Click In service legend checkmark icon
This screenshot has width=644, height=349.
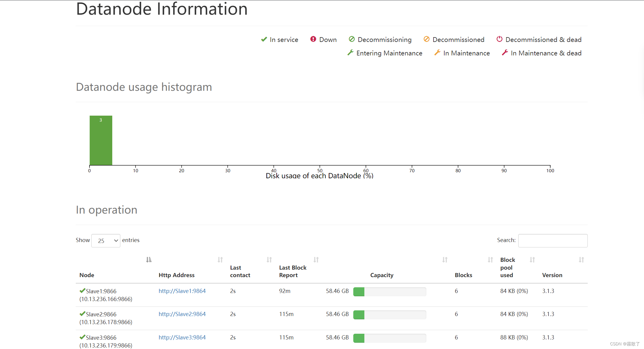tap(264, 39)
